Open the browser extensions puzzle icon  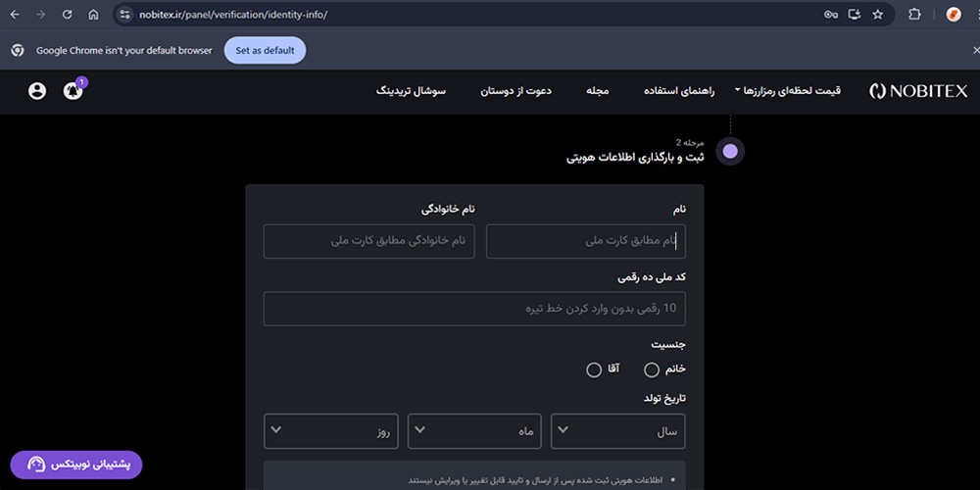[x=914, y=15]
